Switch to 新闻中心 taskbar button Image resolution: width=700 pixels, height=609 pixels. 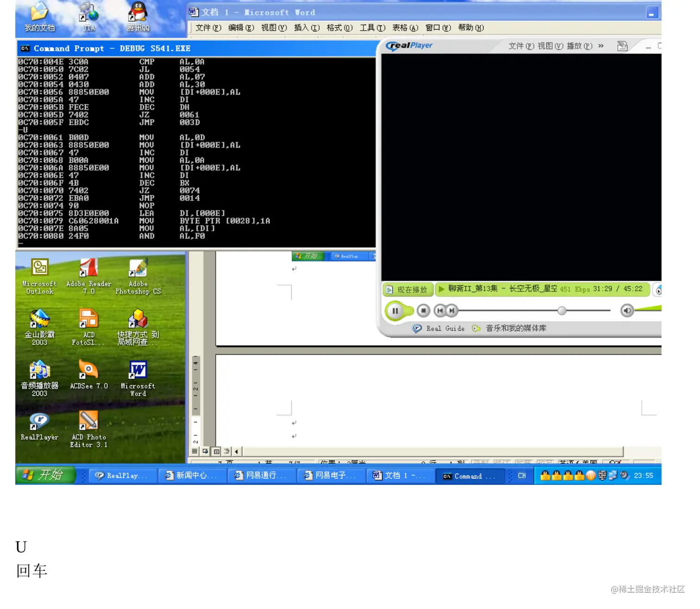pos(192,476)
